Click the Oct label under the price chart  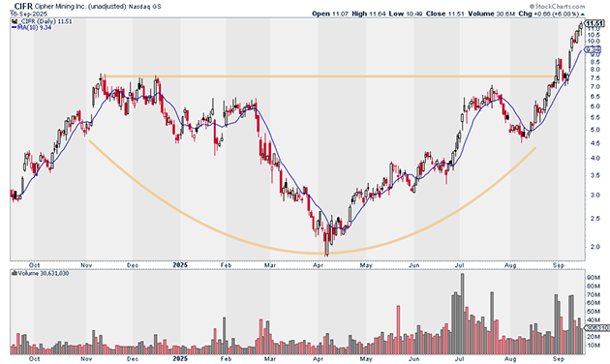point(35,265)
